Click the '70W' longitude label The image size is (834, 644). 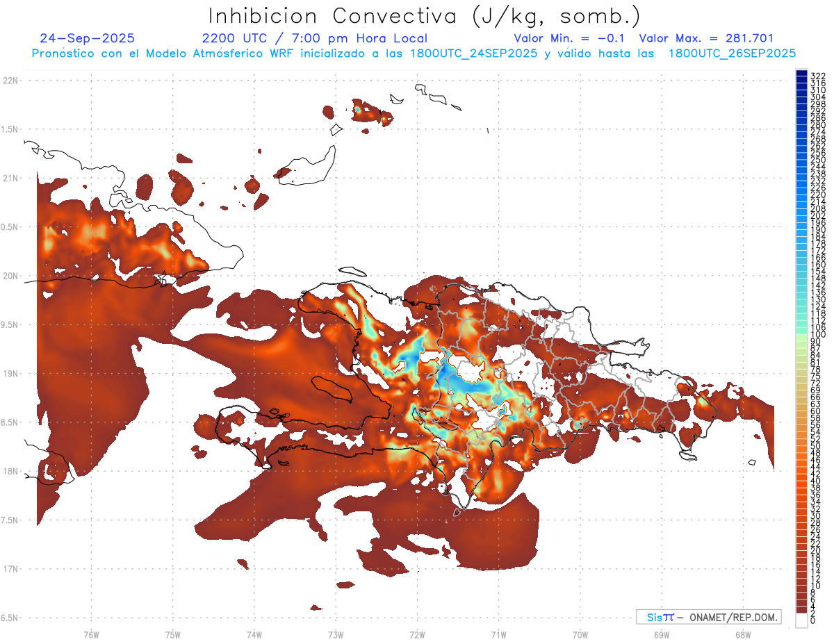coord(580,634)
